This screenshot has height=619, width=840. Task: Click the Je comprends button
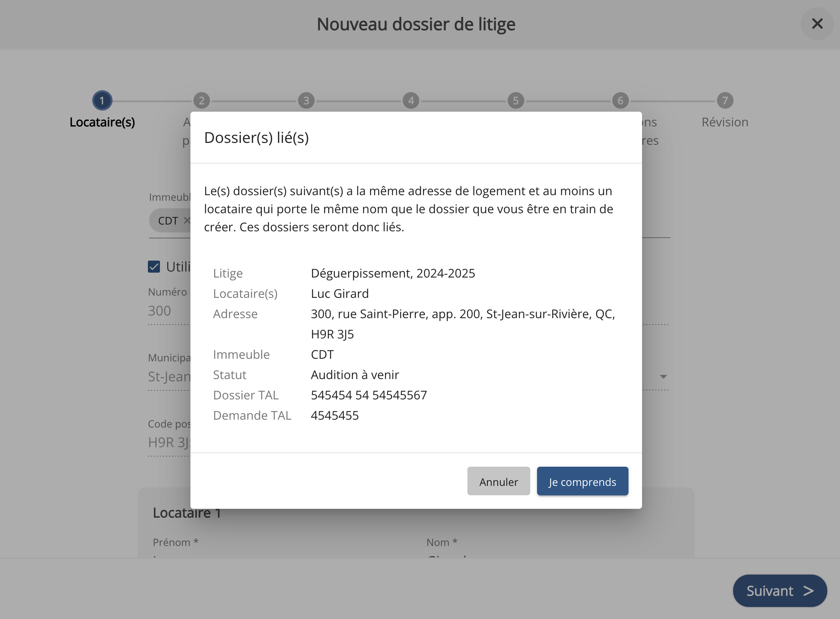click(582, 481)
